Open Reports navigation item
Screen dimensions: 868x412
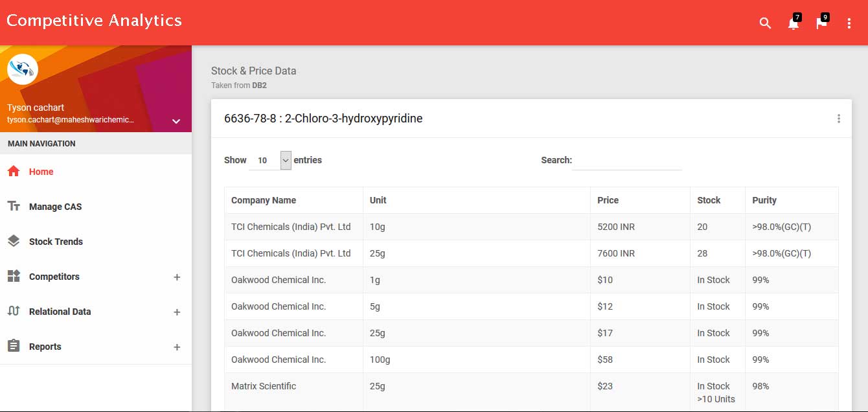[x=96, y=347]
